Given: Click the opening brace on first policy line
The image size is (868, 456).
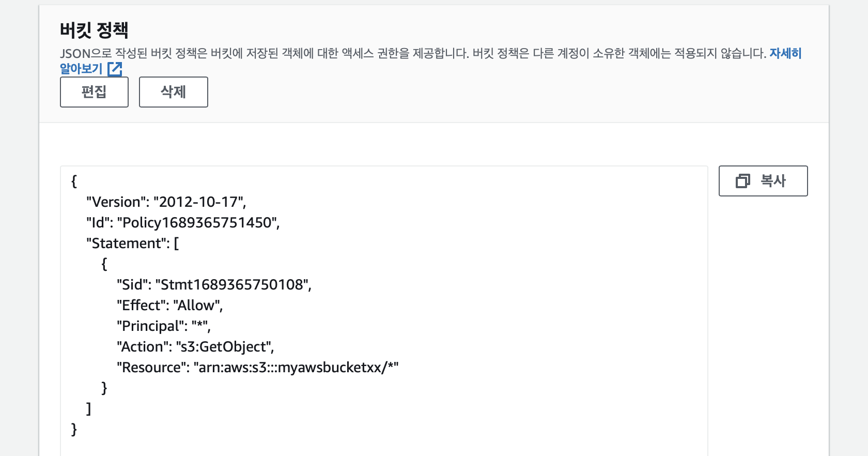Looking at the screenshot, I should tap(74, 181).
